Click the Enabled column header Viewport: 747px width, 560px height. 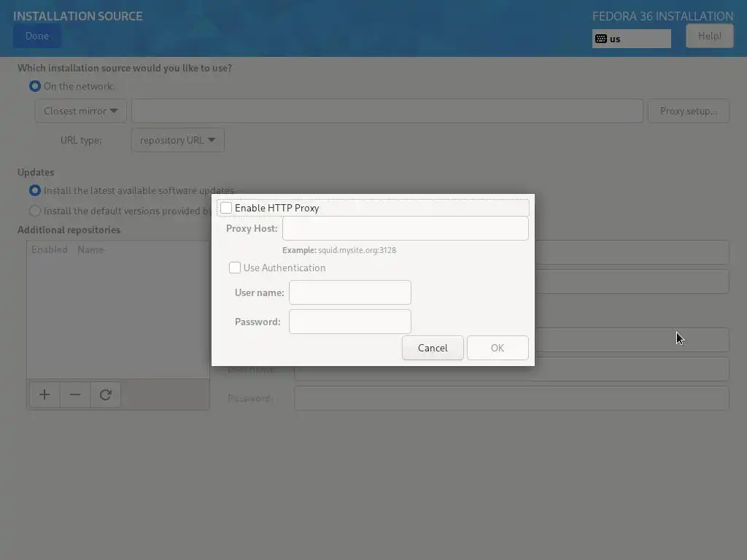coord(49,249)
